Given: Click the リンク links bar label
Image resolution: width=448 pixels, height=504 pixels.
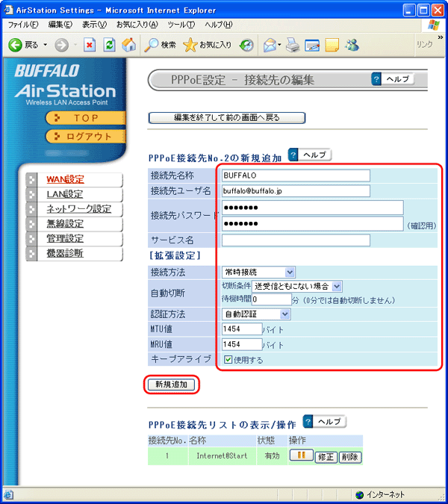Looking at the screenshot, I should (425, 44).
